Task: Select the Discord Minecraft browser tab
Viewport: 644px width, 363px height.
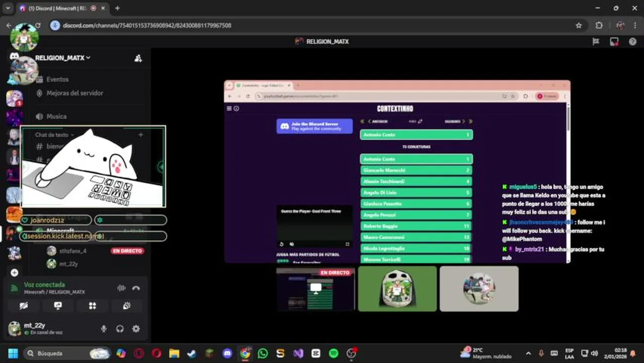Action: (x=62, y=9)
